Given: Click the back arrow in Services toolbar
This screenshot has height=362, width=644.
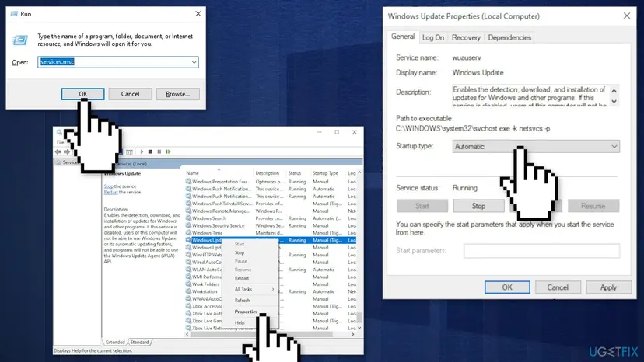Looking at the screenshot, I should pos(58,151).
